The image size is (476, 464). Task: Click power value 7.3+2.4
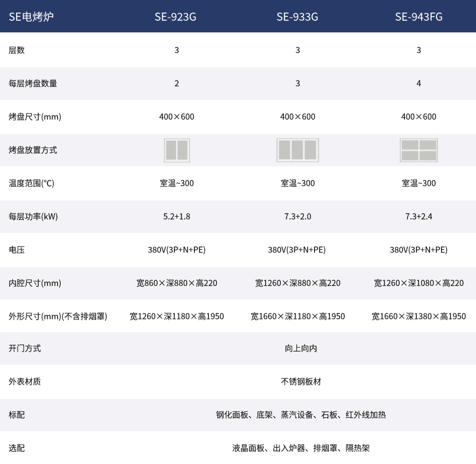418,216
